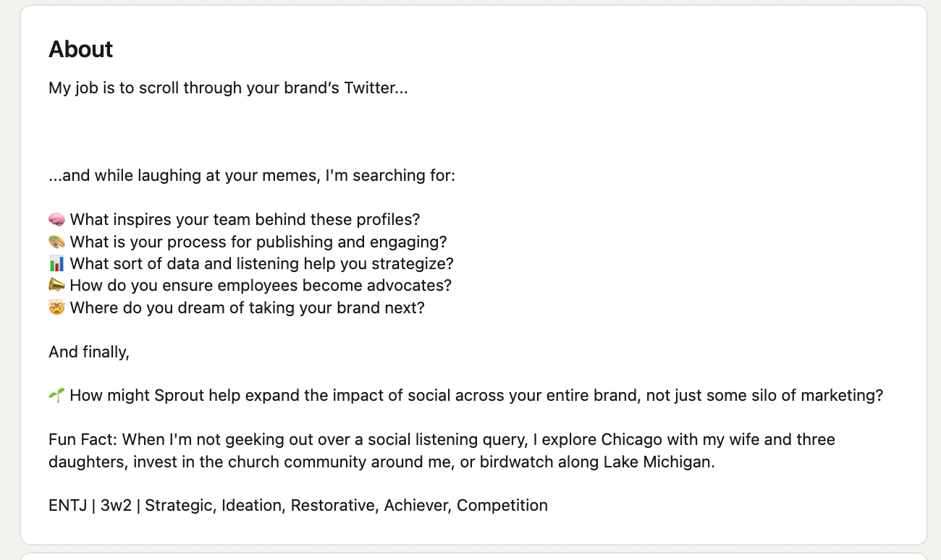Click the exploding head emoji icon
Image resolution: width=941 pixels, height=560 pixels.
click(x=56, y=307)
